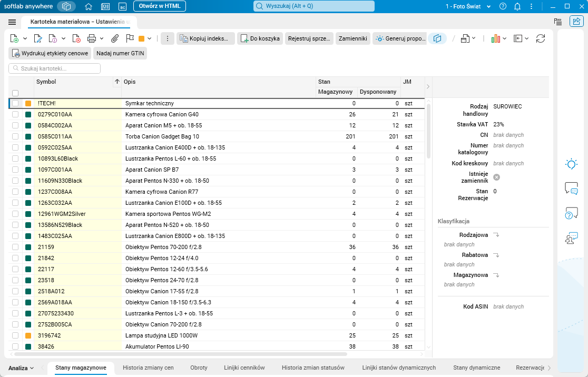Open the AI lightbulb hints panel

tap(571, 164)
